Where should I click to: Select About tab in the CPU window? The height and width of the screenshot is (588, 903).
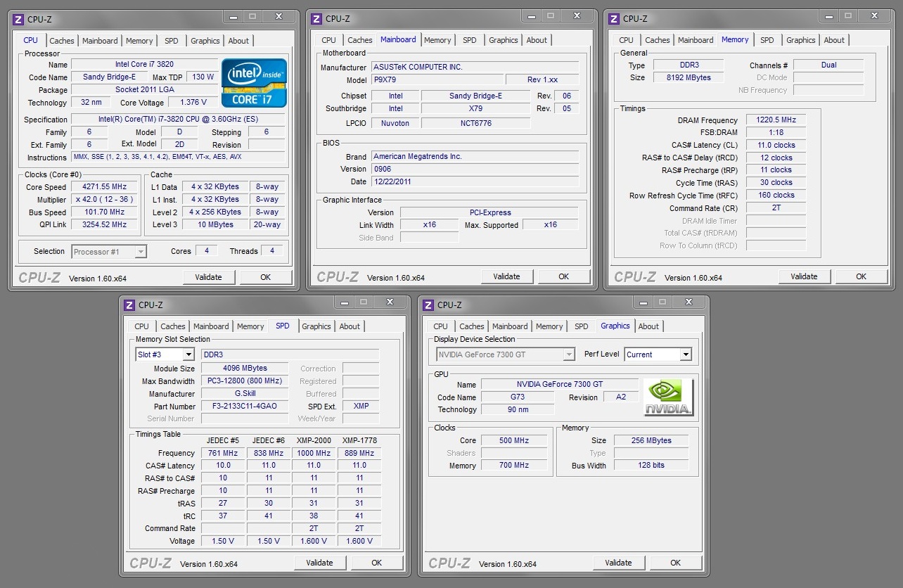coord(238,41)
